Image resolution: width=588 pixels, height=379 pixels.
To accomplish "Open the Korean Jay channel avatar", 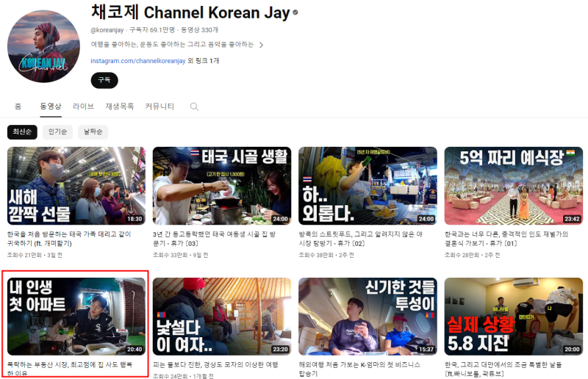I will point(43,46).
